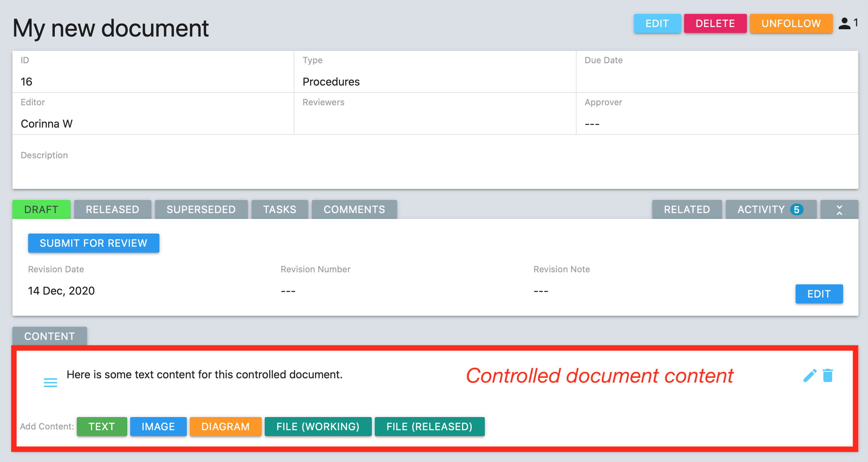Image resolution: width=868 pixels, height=462 pixels.
Task: Edit the revision details
Action: pos(819,294)
